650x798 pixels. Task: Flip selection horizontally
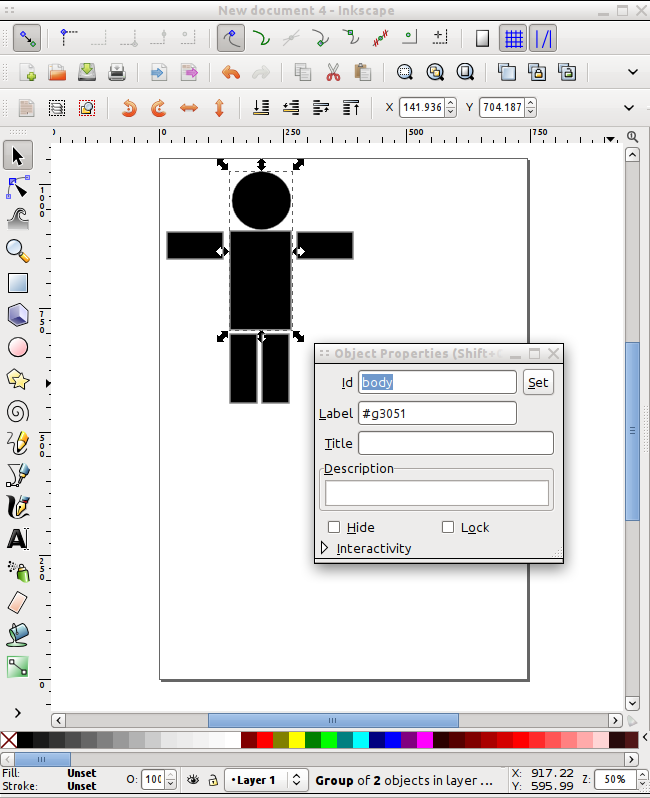pos(189,108)
